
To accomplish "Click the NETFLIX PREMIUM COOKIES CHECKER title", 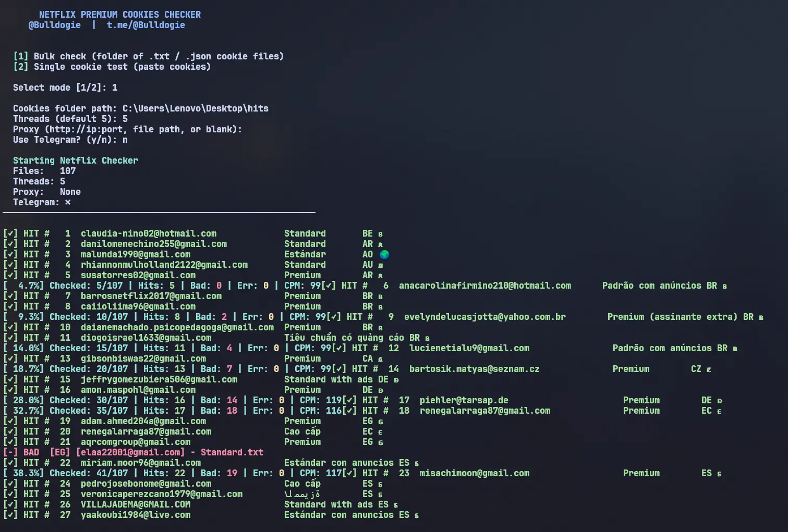I will (x=120, y=15).
